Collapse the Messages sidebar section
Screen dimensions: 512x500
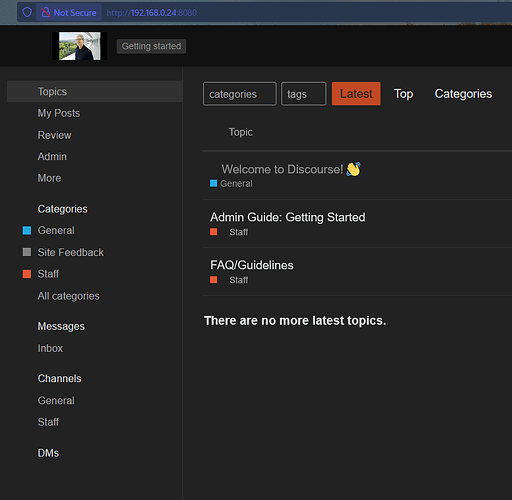pos(61,326)
